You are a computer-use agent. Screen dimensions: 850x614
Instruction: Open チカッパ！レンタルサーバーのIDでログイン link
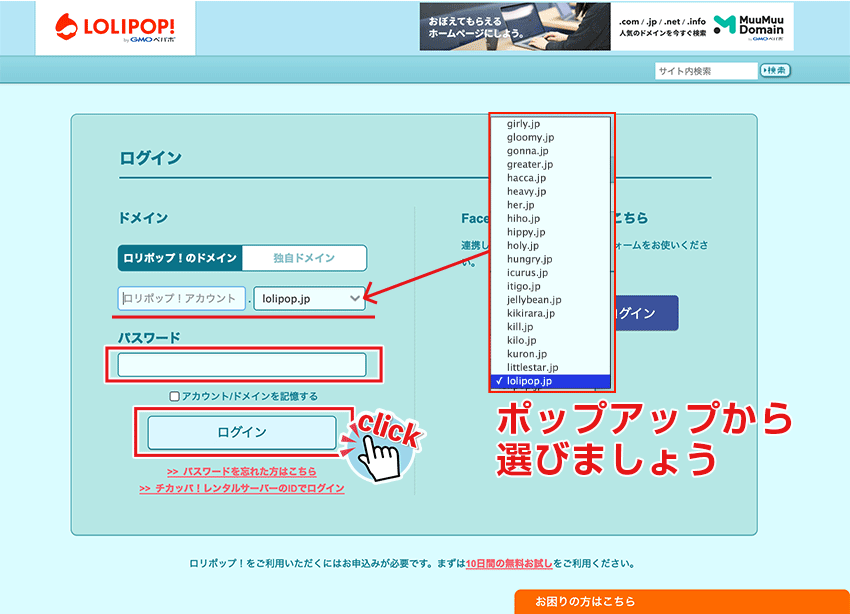point(242,488)
